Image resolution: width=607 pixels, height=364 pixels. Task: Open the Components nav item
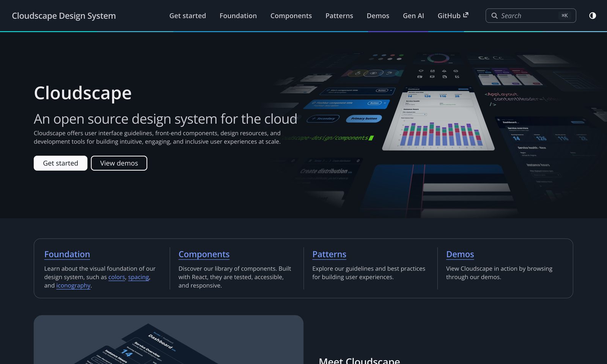291,16
